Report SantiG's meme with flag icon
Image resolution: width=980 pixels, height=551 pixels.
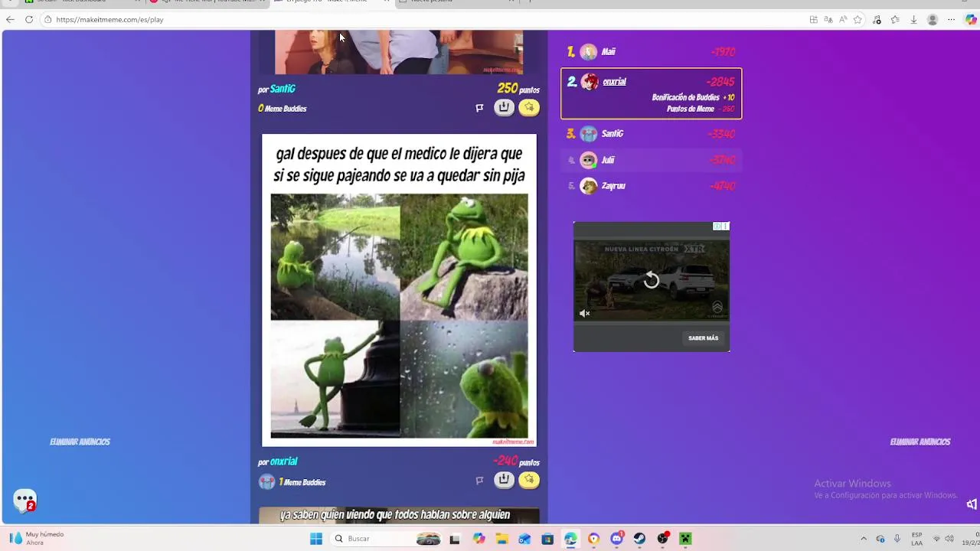pyautogui.click(x=479, y=108)
